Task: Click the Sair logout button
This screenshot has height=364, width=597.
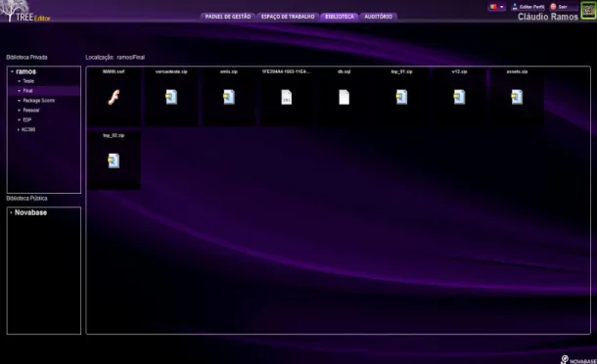Action: 559,7
